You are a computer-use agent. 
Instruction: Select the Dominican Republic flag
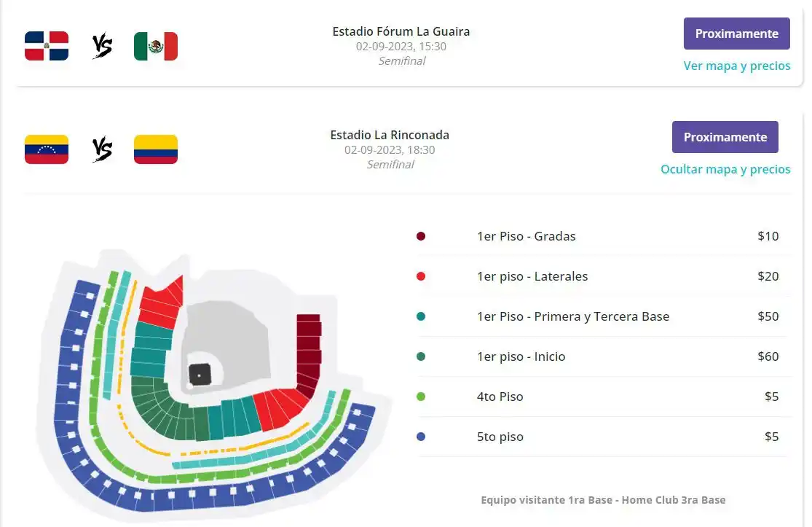[47, 45]
